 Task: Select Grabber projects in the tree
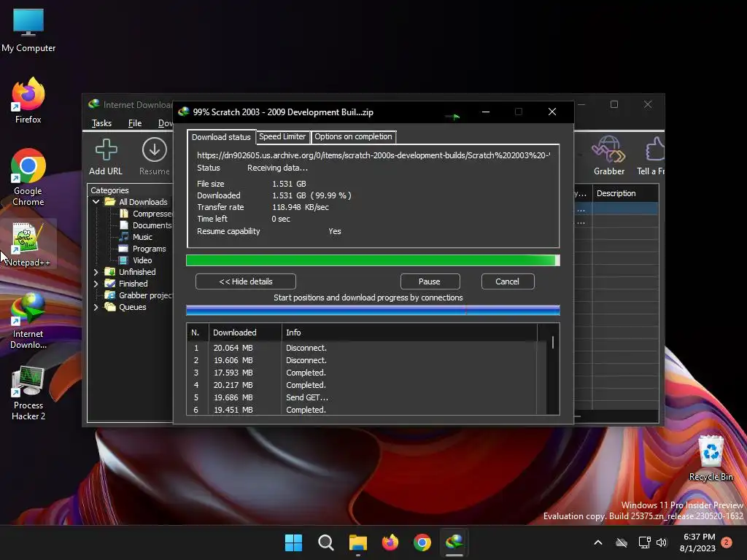[139, 295]
